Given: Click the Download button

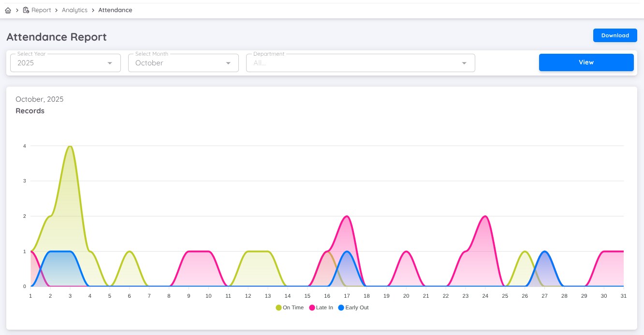Looking at the screenshot, I should pos(615,35).
